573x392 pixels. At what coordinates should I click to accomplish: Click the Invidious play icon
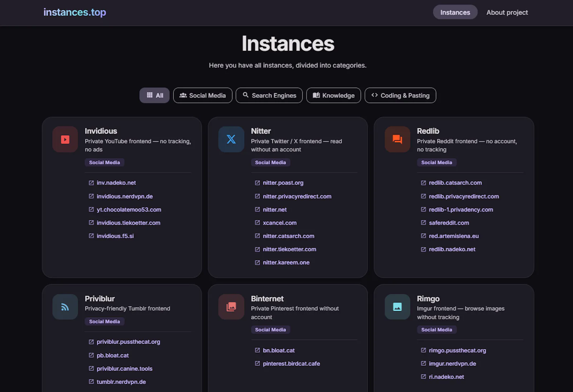pyautogui.click(x=65, y=139)
